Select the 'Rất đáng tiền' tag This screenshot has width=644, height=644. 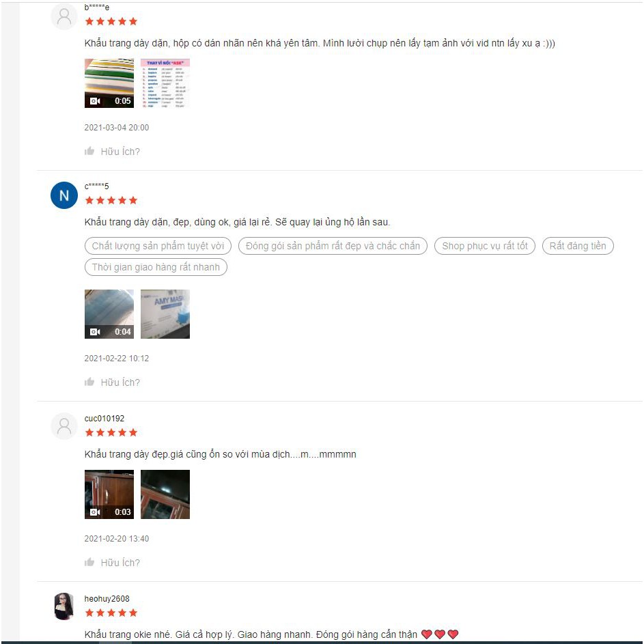(x=578, y=246)
